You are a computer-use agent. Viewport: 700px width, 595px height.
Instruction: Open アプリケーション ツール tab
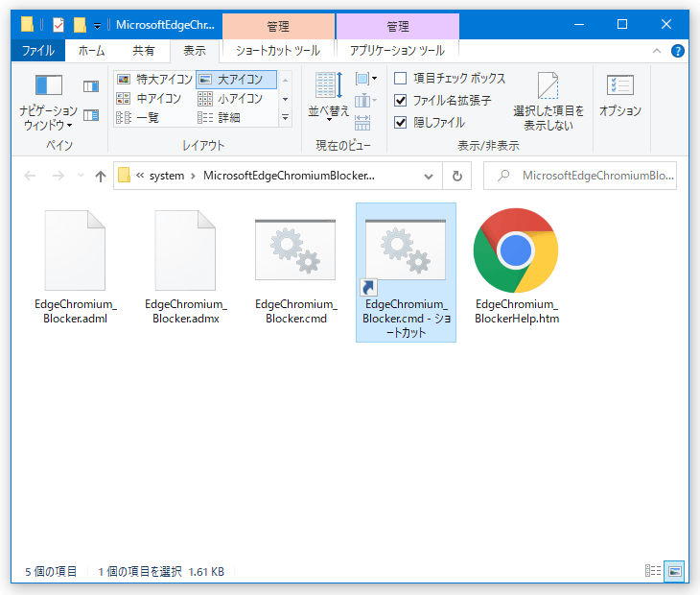(x=397, y=51)
